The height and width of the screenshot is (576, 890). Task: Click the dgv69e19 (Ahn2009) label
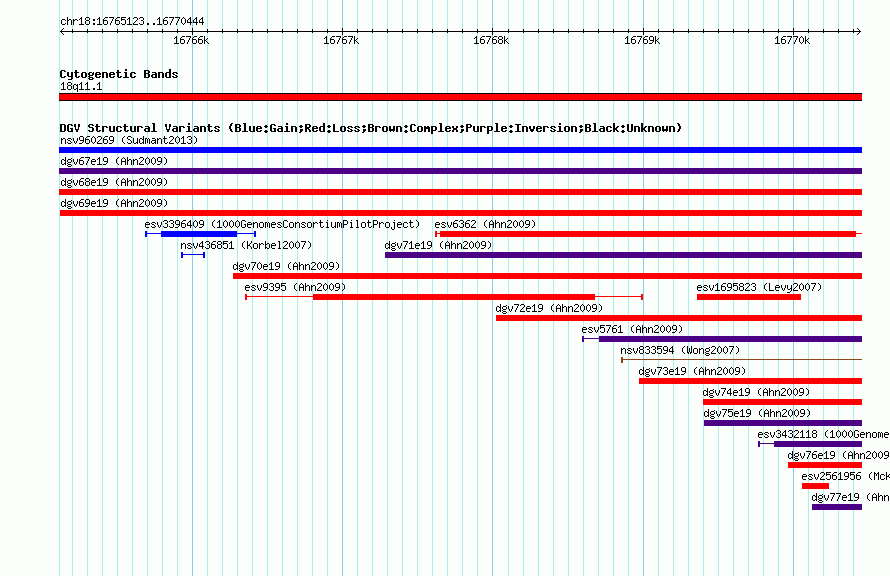(x=114, y=203)
